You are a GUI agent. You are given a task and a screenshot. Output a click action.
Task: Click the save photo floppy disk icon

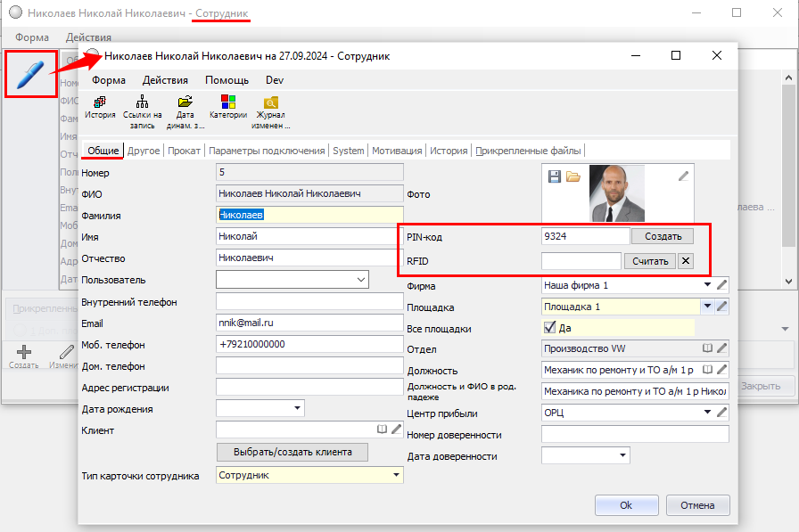tap(555, 176)
